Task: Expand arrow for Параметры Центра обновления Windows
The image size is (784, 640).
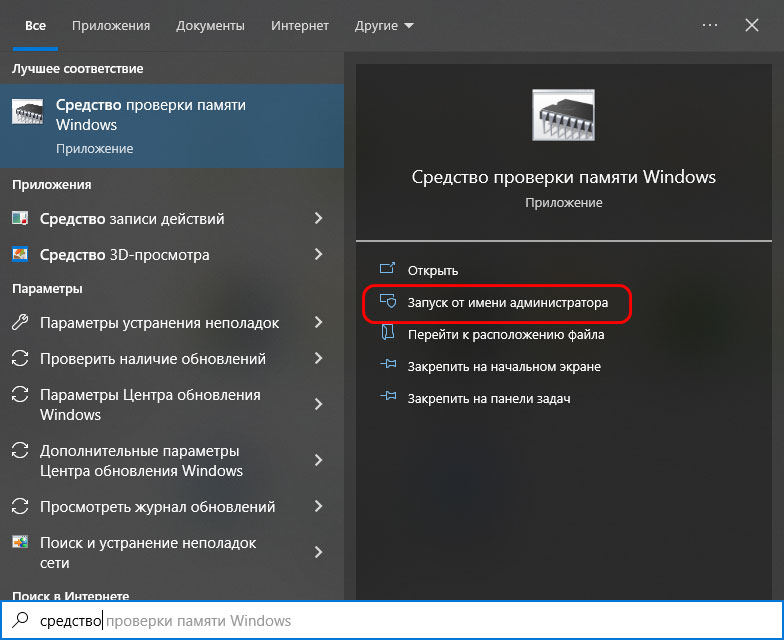Action: point(318,404)
